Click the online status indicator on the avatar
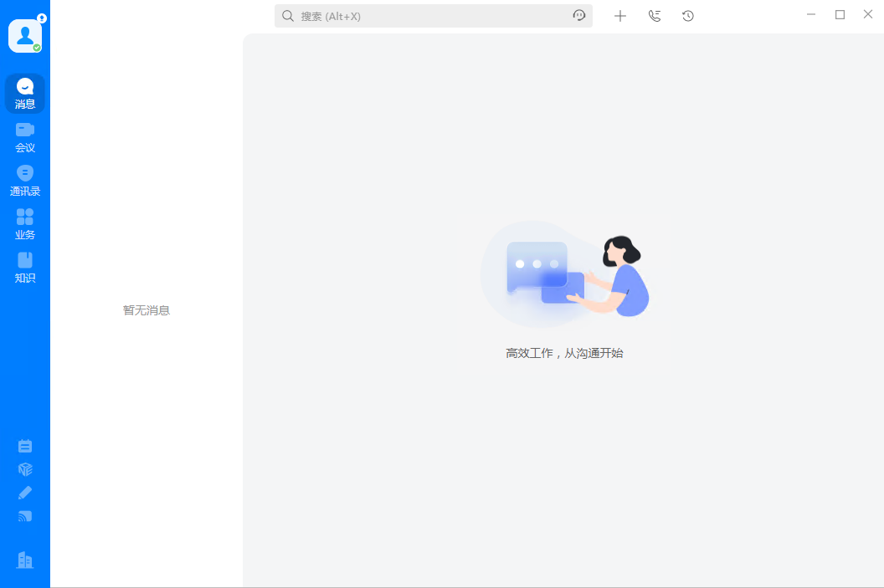 pyautogui.click(x=38, y=48)
